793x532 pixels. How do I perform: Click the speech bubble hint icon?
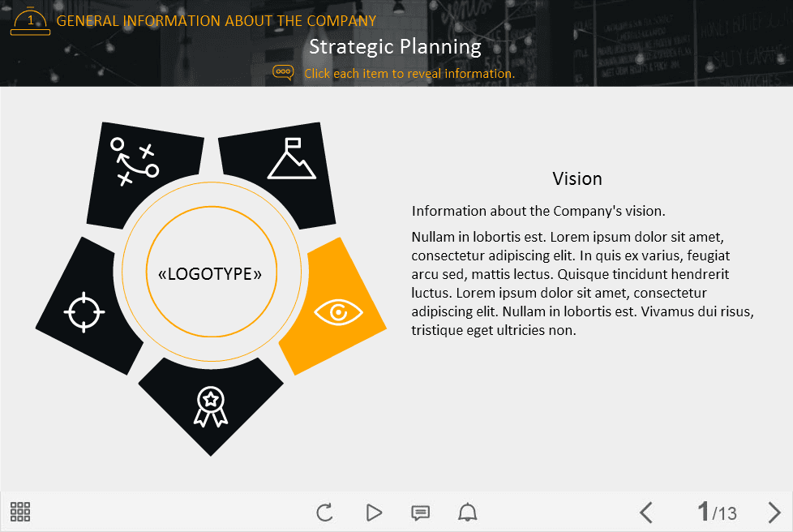point(283,73)
